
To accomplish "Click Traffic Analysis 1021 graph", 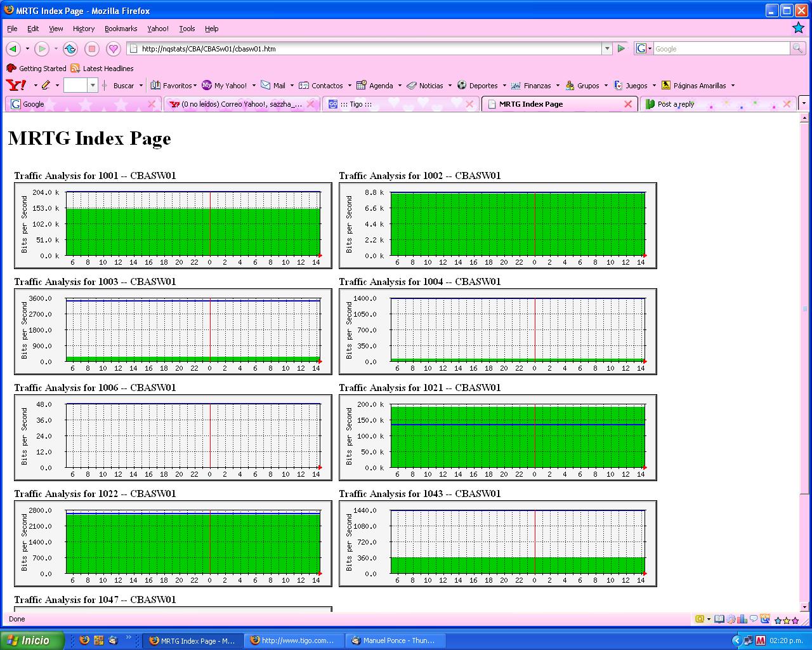I will click(x=498, y=437).
